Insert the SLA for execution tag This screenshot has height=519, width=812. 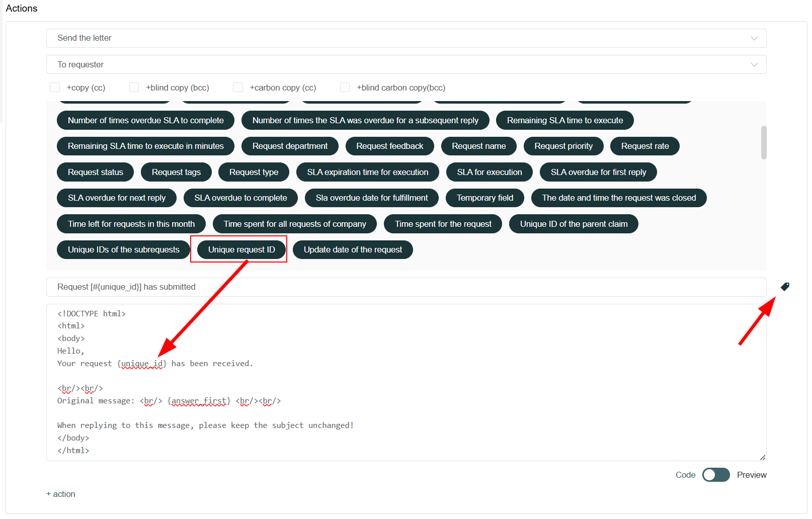coord(490,172)
